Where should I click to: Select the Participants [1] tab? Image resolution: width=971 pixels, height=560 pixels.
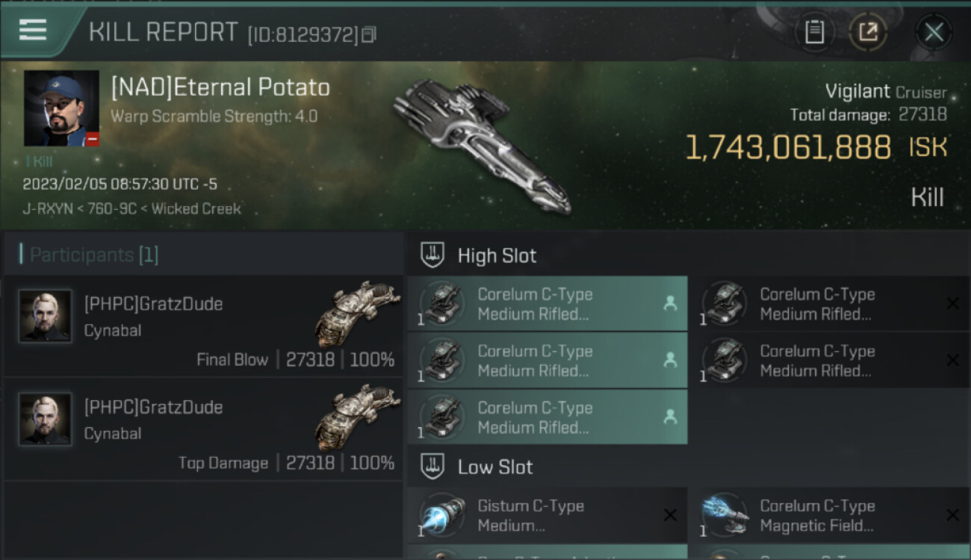pyautogui.click(x=94, y=255)
